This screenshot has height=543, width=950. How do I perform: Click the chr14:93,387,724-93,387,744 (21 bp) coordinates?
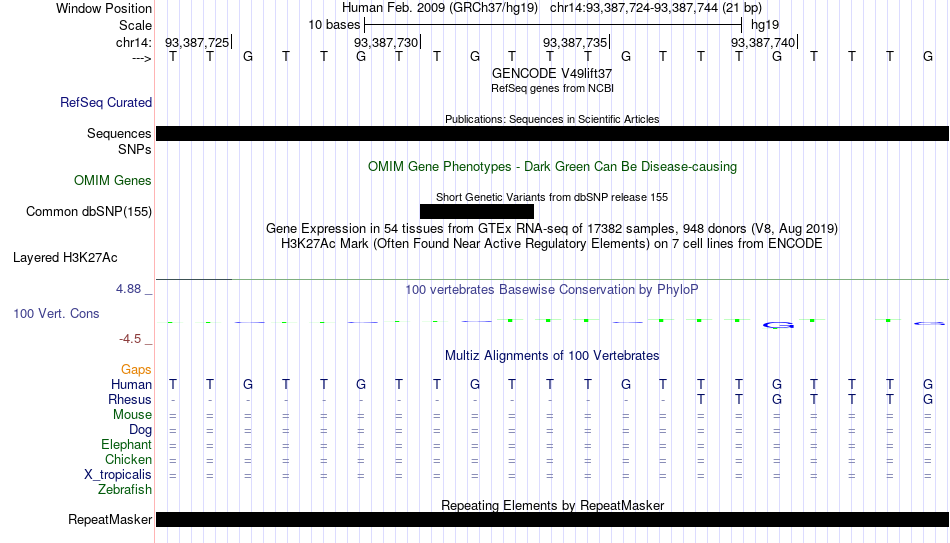click(656, 8)
